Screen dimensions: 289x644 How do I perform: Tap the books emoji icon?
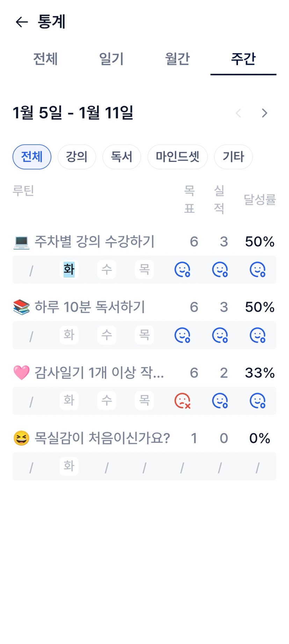21,307
